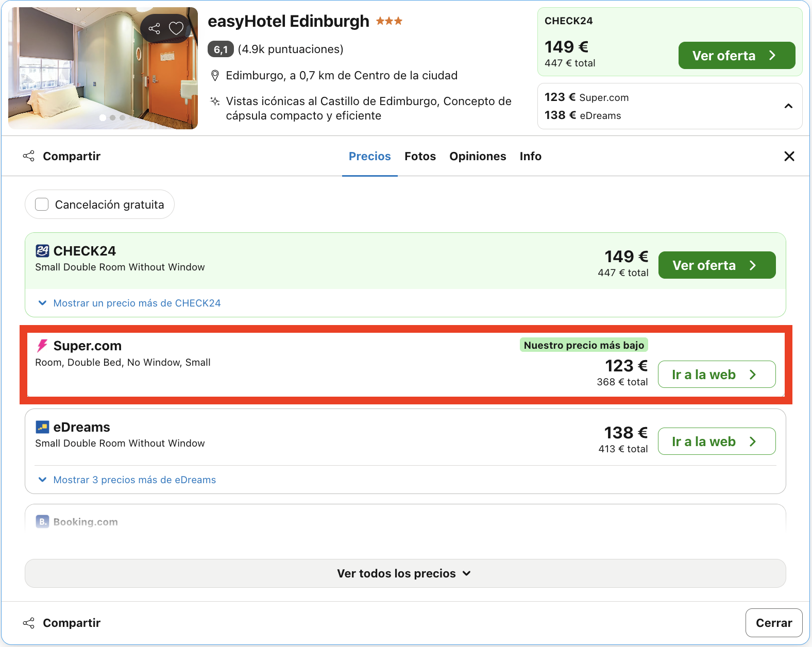Screen dimensions: 812x647
Task: Click the CHECK24 logo icon in price list
Action: tap(42, 251)
